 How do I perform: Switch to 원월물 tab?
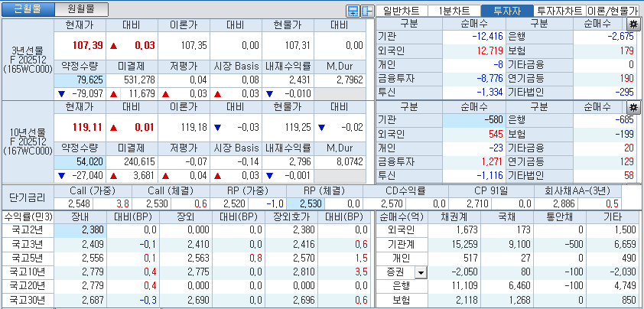(x=81, y=9)
